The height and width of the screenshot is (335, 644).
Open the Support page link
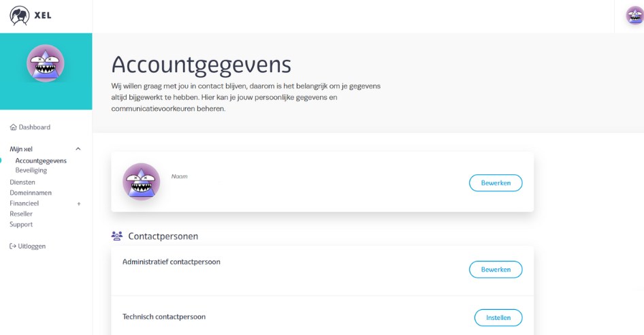(x=21, y=225)
